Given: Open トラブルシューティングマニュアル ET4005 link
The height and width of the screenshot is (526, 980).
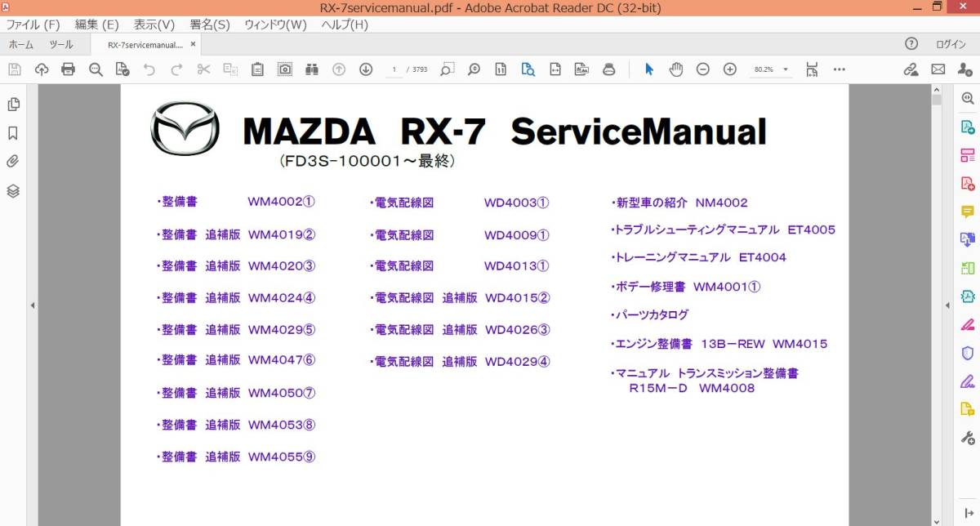Looking at the screenshot, I should 723,230.
